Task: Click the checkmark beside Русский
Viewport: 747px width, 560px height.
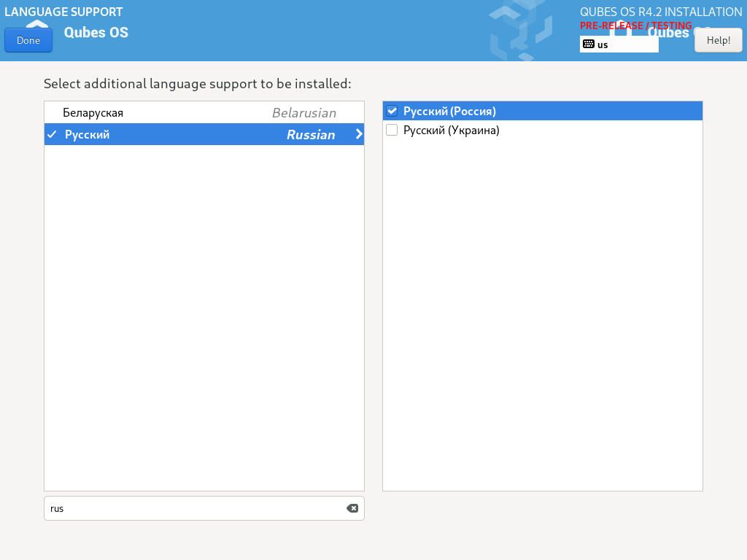Action: coord(52,135)
